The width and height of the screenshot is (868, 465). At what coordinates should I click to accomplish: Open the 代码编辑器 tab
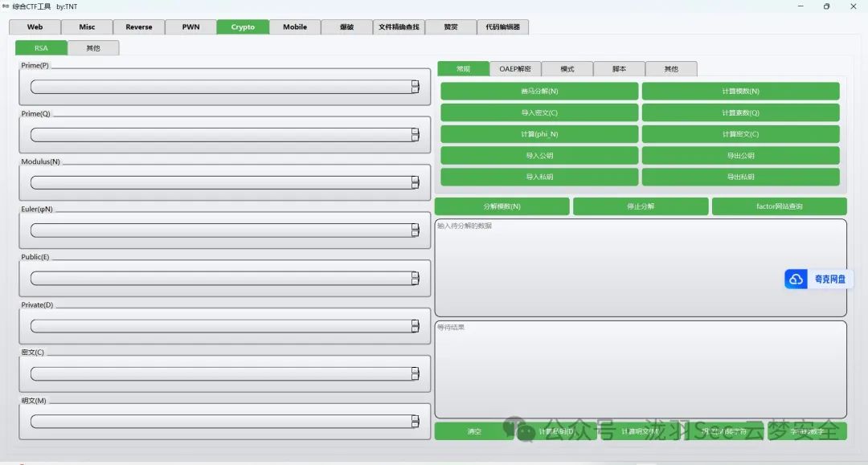click(x=502, y=27)
